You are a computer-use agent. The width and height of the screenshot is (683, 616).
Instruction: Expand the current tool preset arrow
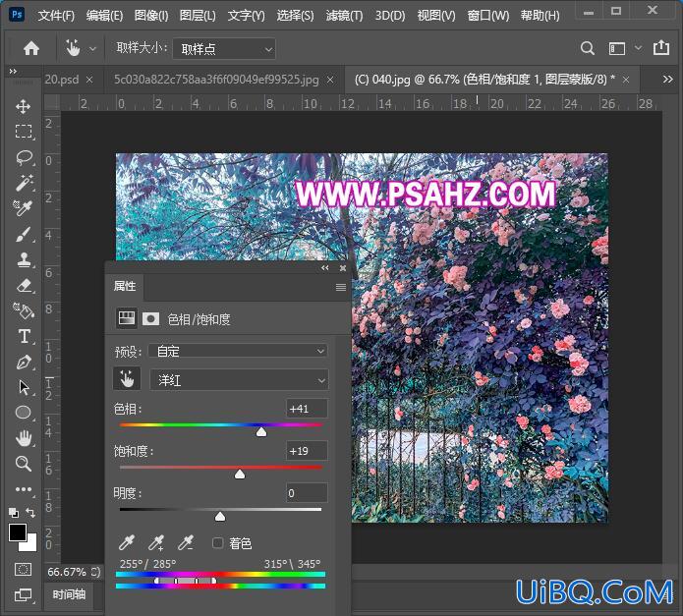(x=92, y=49)
